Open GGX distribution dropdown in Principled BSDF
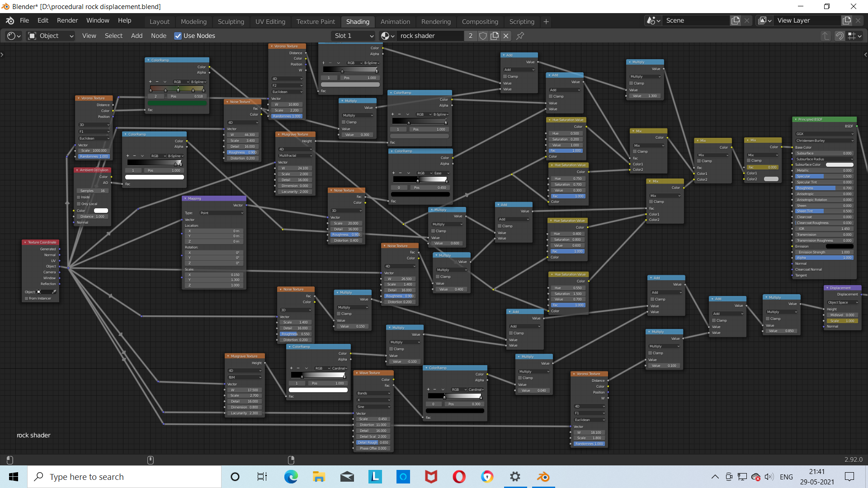Viewport: 868px width, 488px height. (x=825, y=134)
